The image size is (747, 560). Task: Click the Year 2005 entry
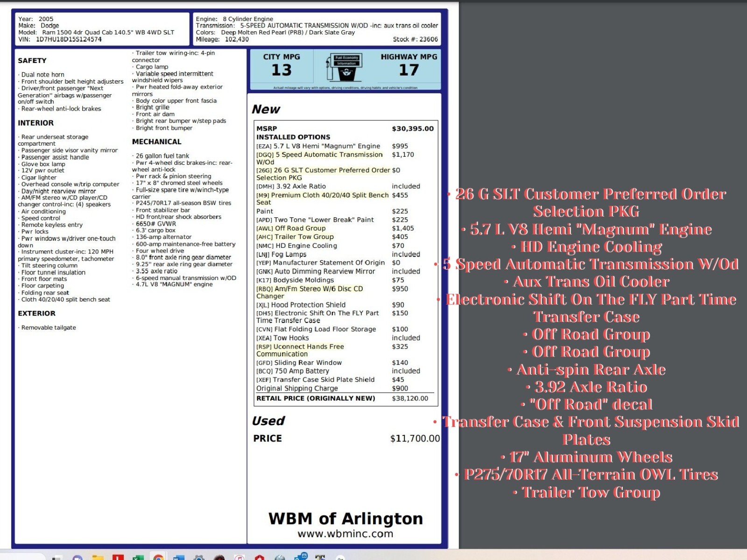tap(36, 19)
